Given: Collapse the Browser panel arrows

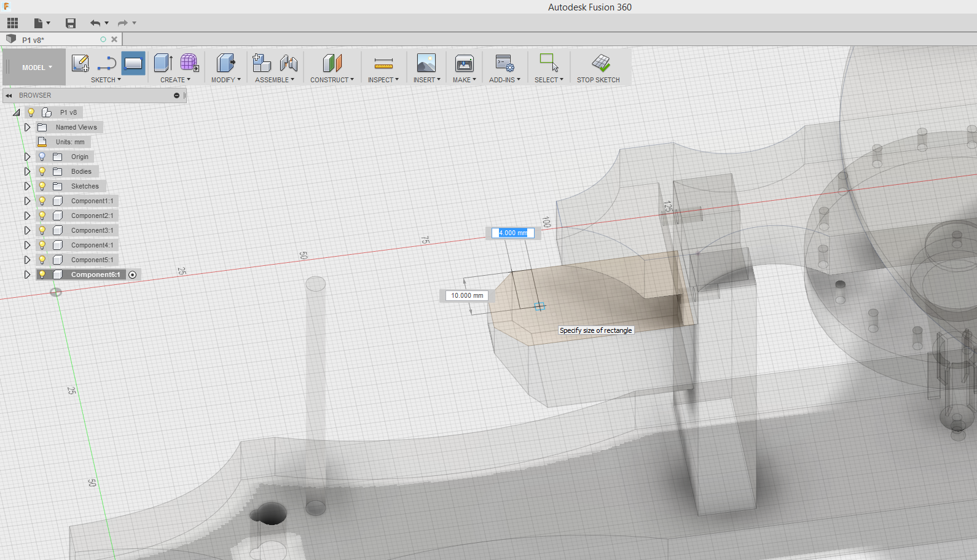Looking at the screenshot, I should click(x=9, y=96).
